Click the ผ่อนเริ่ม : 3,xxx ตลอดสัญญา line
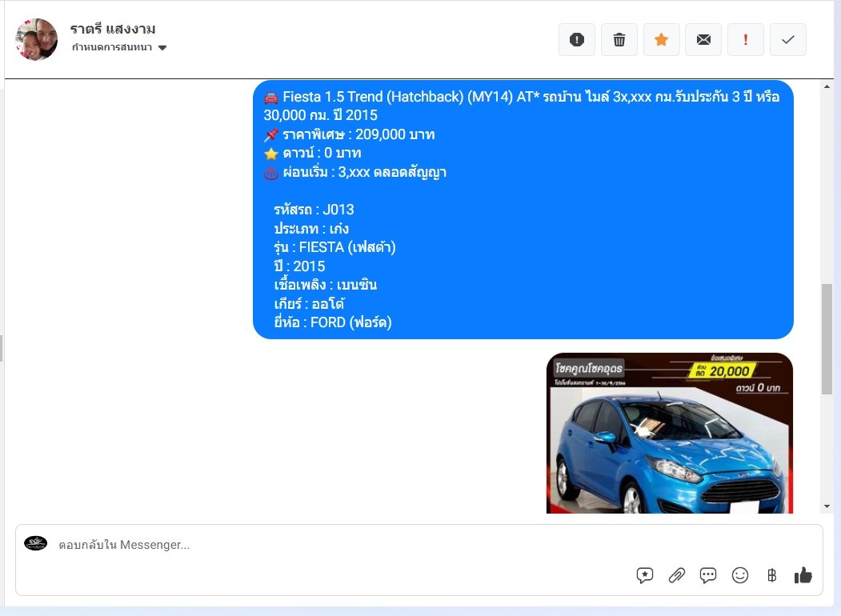This screenshot has height=616, width=841. (355, 172)
